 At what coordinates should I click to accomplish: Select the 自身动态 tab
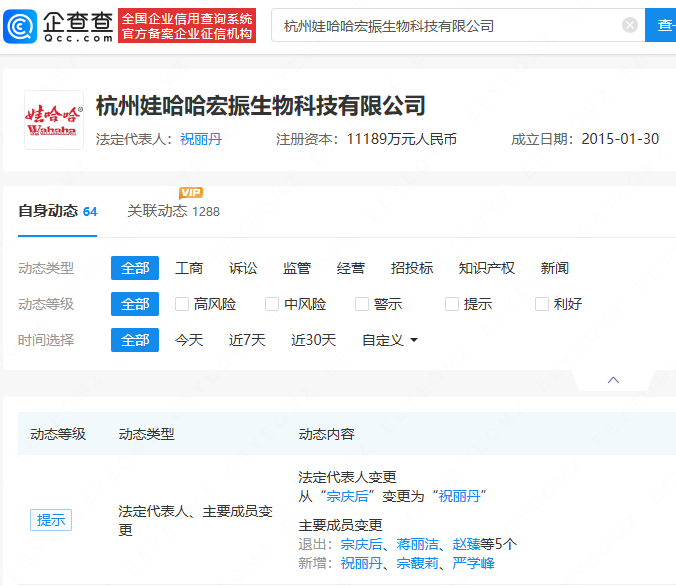pos(48,211)
